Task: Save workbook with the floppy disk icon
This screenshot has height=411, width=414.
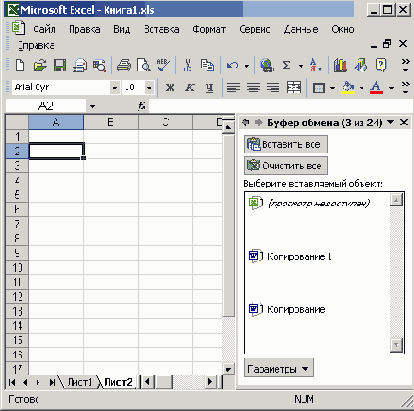Action: pos(60,65)
